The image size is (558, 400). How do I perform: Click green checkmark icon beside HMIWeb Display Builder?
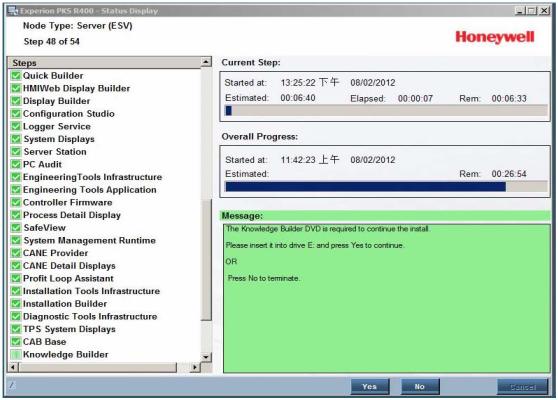point(16,88)
